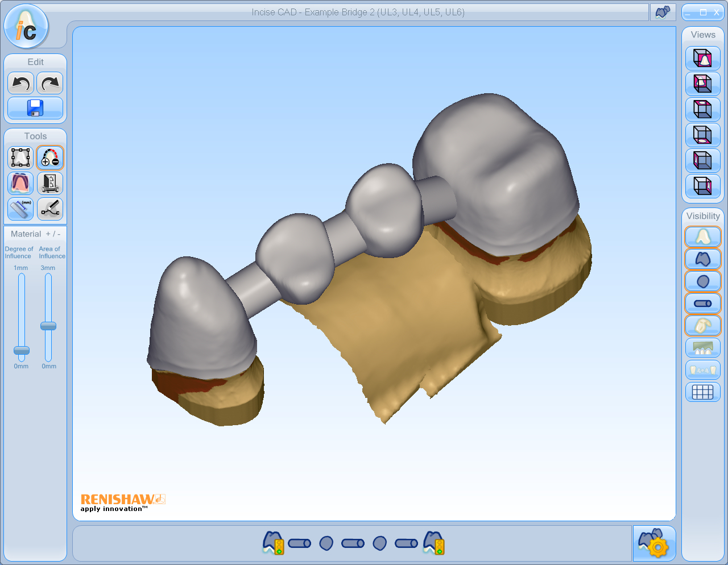Select the curve pen editing tool
Screen dimensions: 728x565
50,209
